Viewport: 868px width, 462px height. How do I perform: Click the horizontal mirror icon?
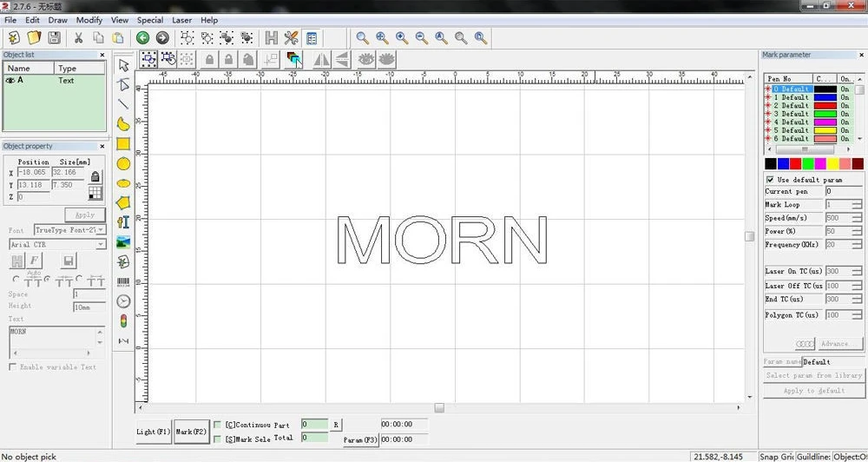tap(322, 59)
